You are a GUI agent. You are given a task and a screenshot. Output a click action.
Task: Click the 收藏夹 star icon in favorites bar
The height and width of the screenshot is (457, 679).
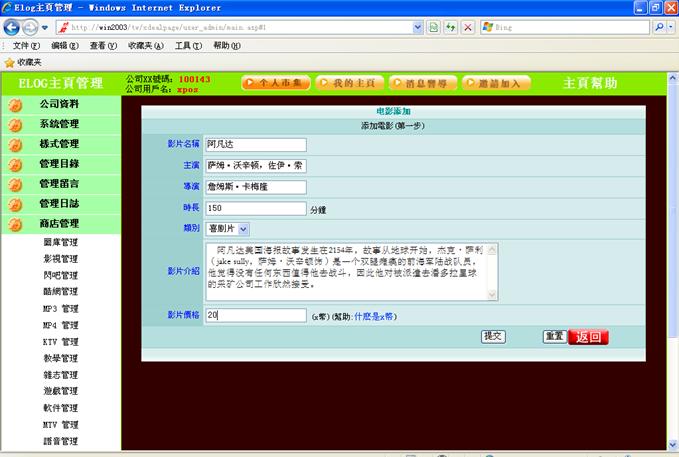coord(10,62)
